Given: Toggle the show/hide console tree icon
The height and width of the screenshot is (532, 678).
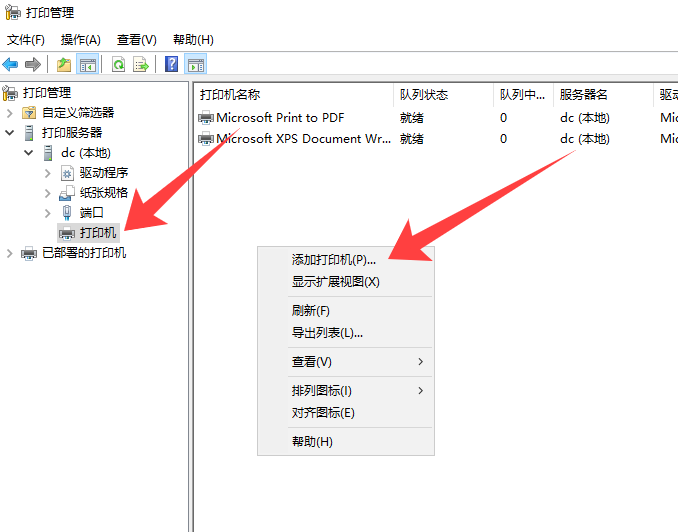Looking at the screenshot, I should pyautogui.click(x=88, y=65).
